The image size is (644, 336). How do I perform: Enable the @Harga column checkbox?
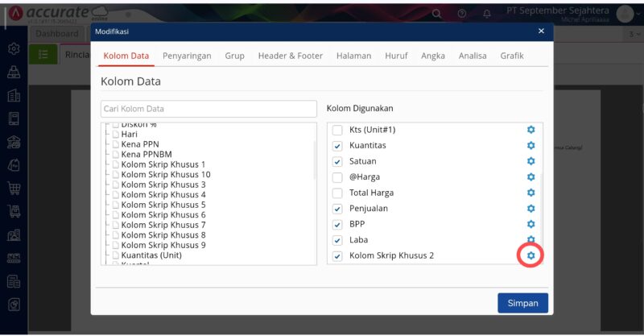click(337, 177)
